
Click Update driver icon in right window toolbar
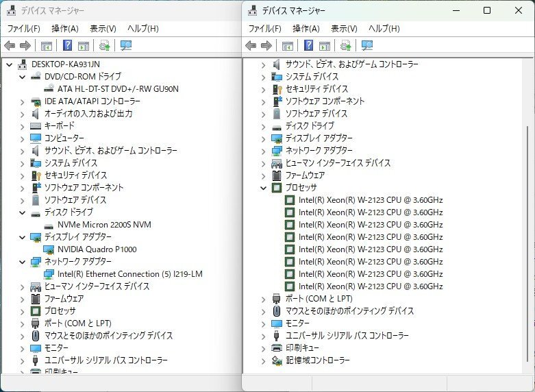[x=346, y=45]
